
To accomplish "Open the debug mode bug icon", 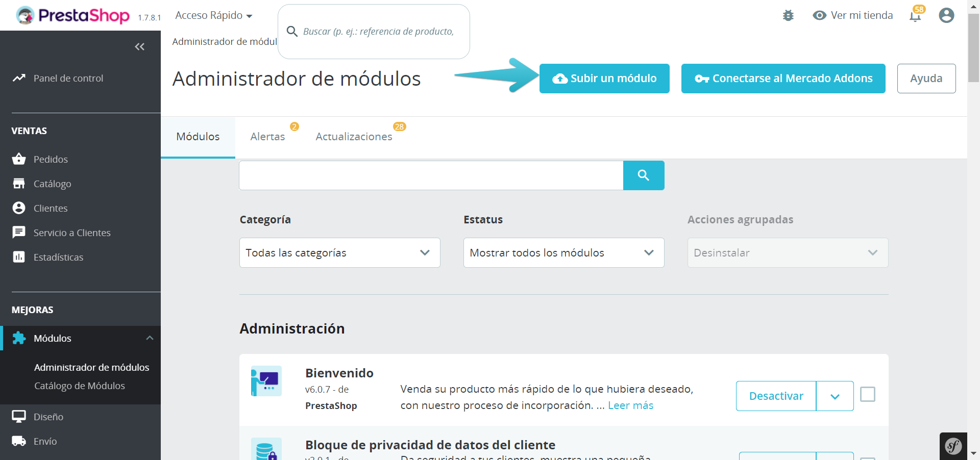I will click(788, 15).
